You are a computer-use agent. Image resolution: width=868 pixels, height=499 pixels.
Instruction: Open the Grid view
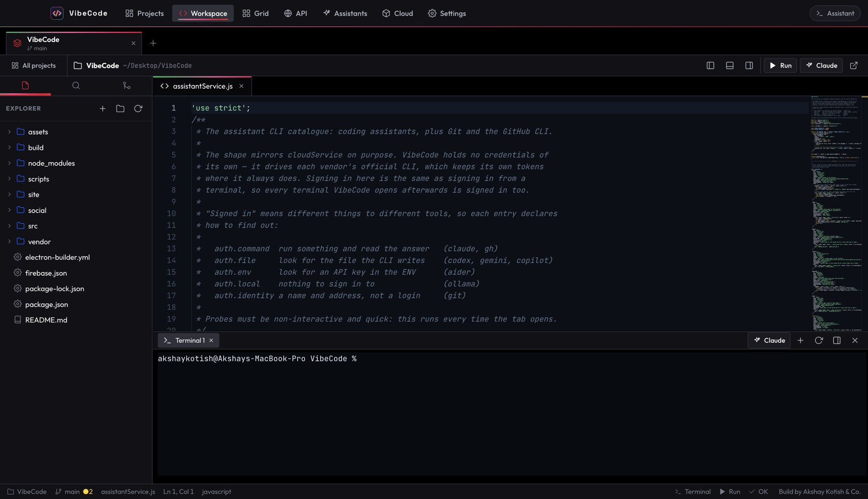(x=256, y=13)
